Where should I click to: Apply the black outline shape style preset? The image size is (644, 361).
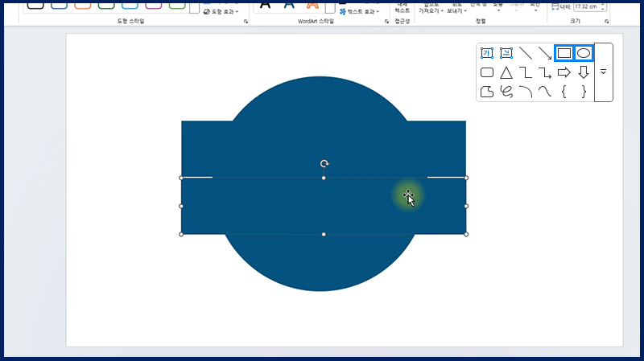tap(35, 5)
